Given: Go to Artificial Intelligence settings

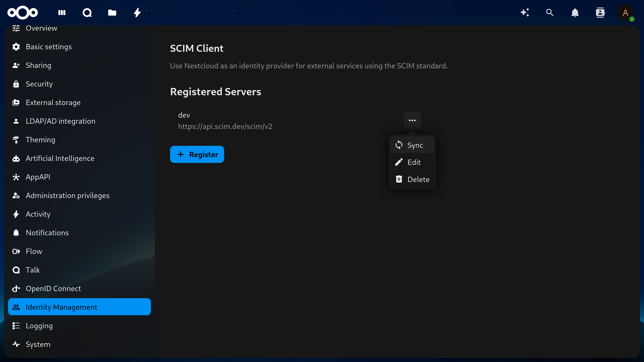Looking at the screenshot, I should coord(60,158).
